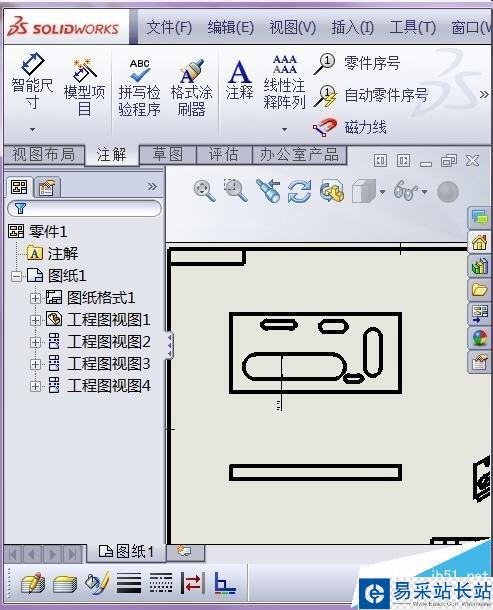Click the Previous View icon
Screen dimensions: 493x610
click(268, 191)
